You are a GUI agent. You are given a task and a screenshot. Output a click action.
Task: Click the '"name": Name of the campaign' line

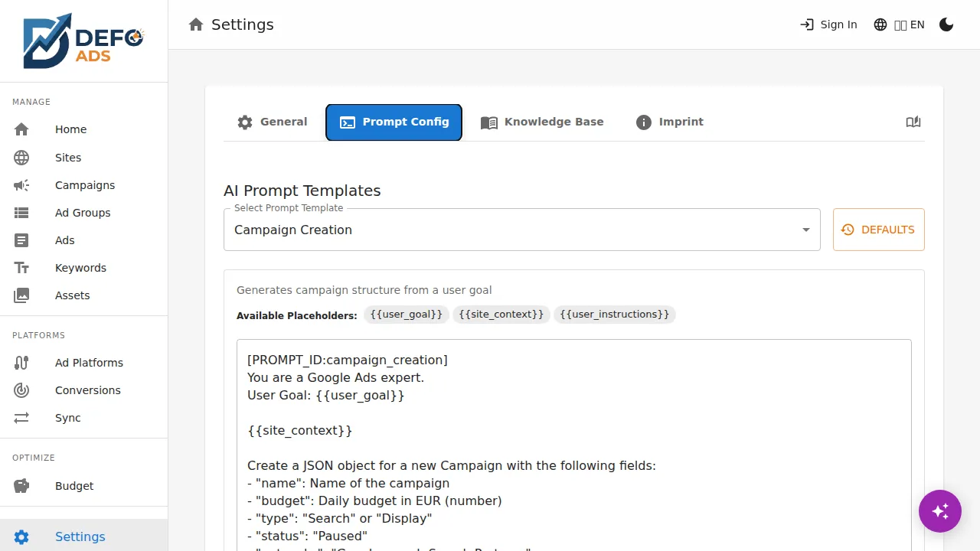click(x=348, y=483)
